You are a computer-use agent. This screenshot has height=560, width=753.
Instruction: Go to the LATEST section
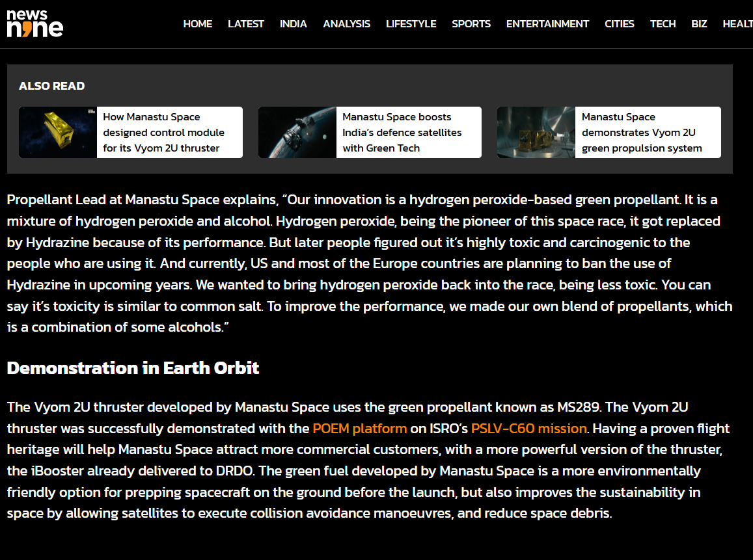(x=246, y=24)
